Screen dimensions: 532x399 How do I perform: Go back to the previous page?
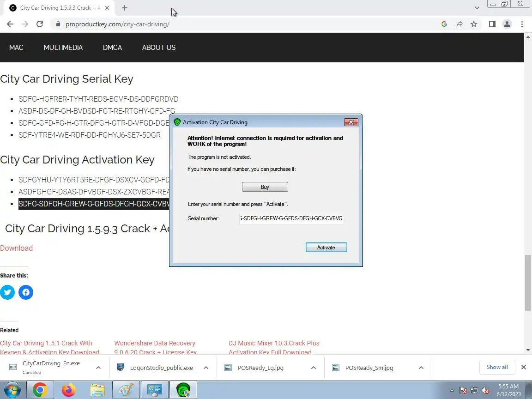[10, 24]
